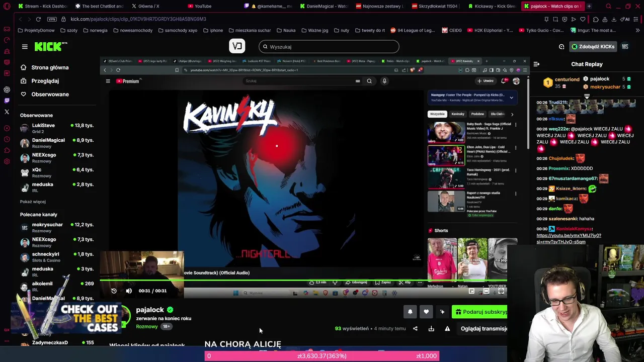Open Opera sidebar settings gear
Viewport: 644px width, 362px height.
click(7, 161)
